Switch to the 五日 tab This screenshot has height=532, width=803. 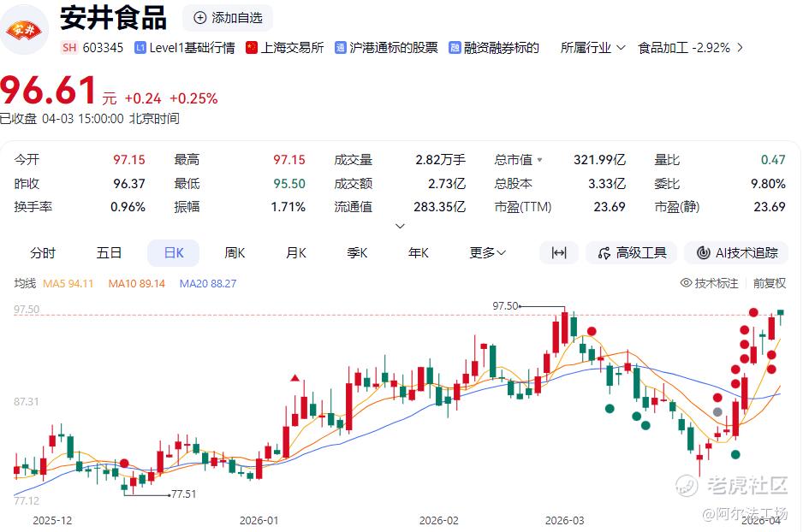(x=109, y=252)
